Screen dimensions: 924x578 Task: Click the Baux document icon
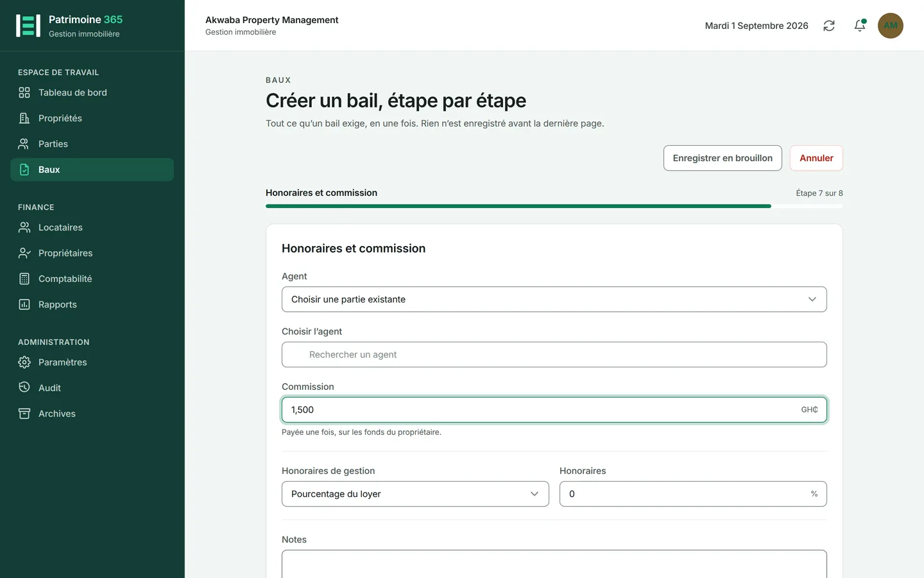tap(24, 170)
